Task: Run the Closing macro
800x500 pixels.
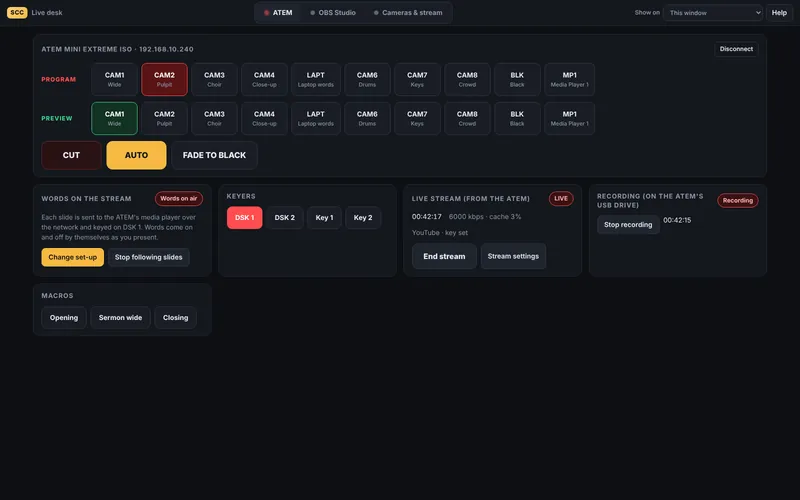Action: [x=176, y=317]
